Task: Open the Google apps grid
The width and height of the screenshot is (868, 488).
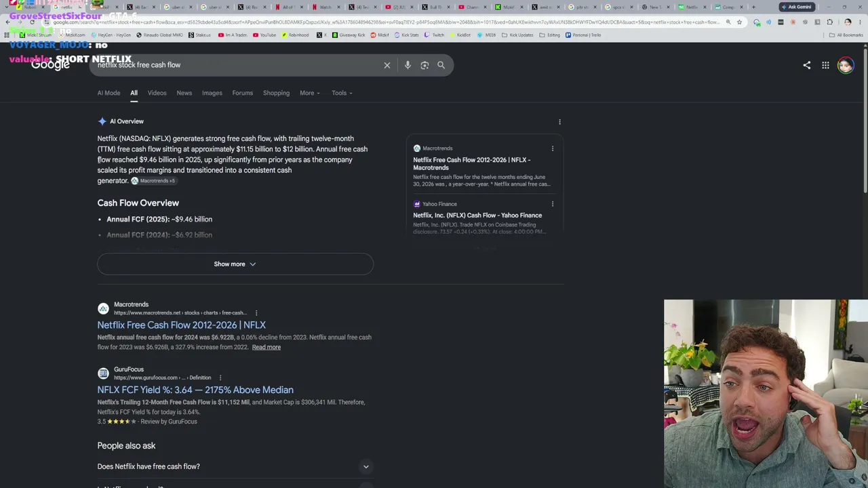Action: click(825, 65)
